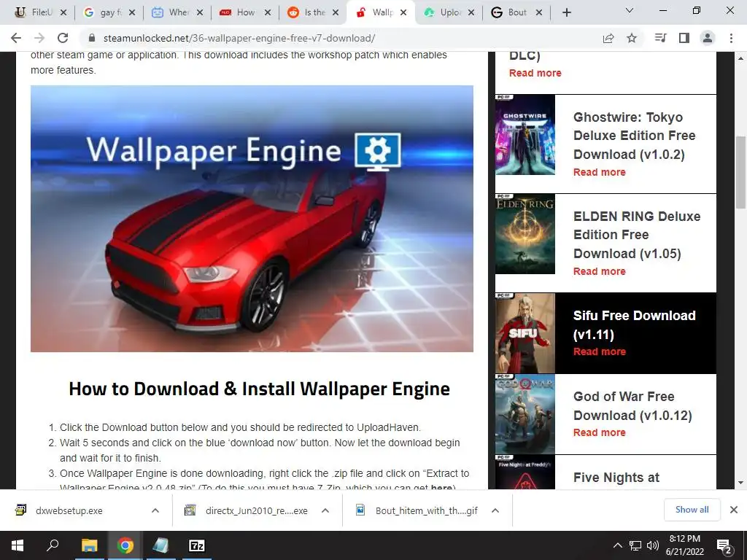Open the Bout_hitem gif download
The height and width of the screenshot is (560, 747).
(426, 511)
